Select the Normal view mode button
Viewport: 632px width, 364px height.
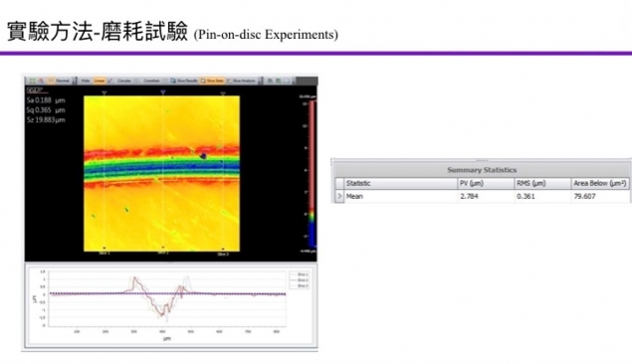coord(59,81)
